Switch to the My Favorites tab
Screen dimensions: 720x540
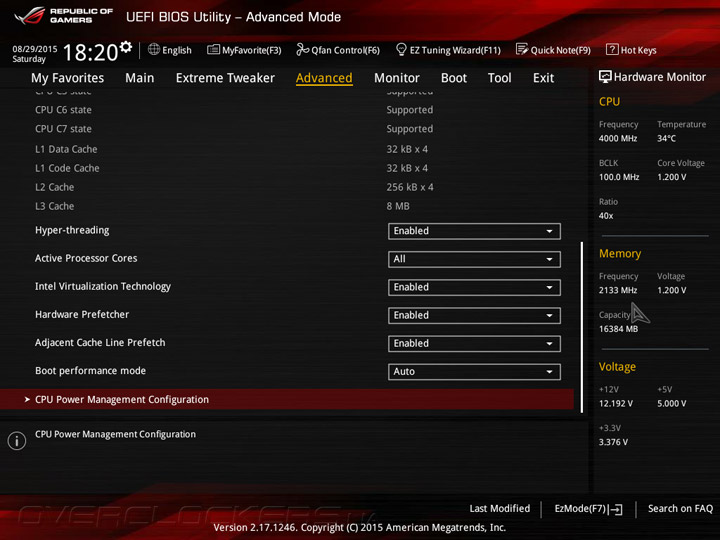click(x=68, y=78)
